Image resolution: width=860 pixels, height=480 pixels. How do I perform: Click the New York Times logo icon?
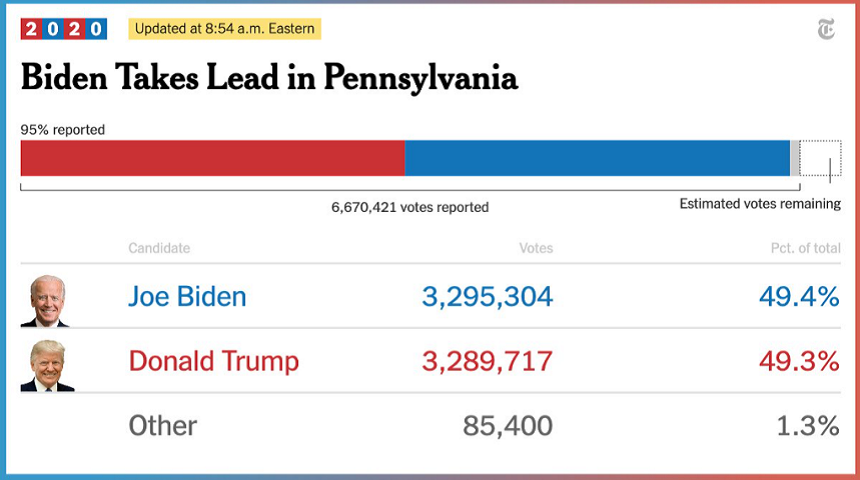click(825, 31)
